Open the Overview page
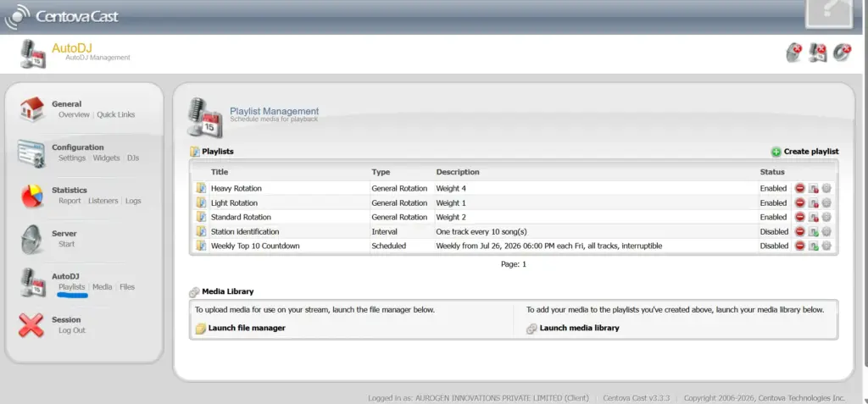The width and height of the screenshot is (868, 404). [x=74, y=114]
